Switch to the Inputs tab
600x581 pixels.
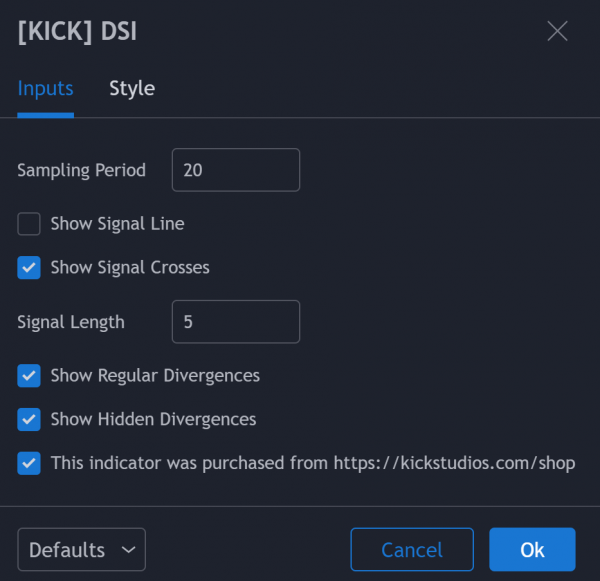point(45,88)
